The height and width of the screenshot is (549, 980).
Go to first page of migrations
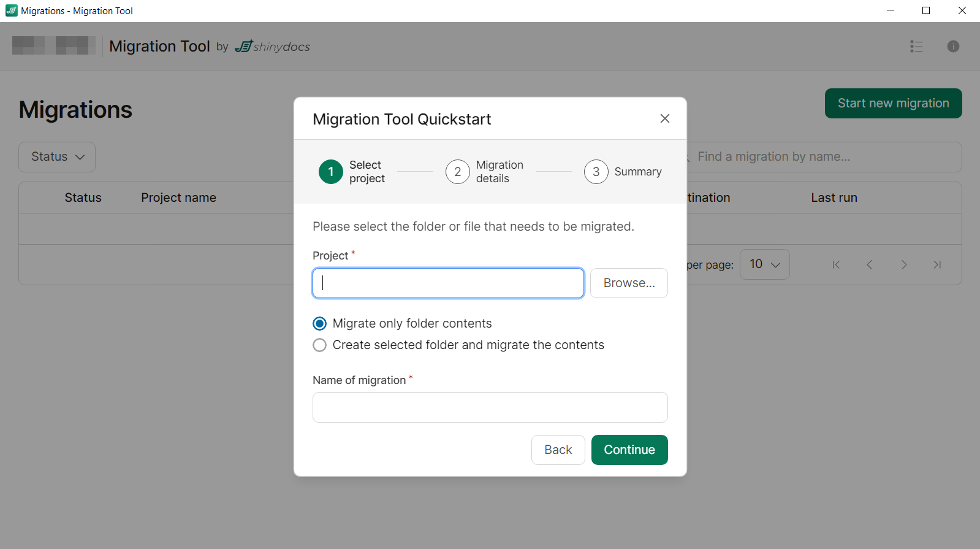click(835, 265)
